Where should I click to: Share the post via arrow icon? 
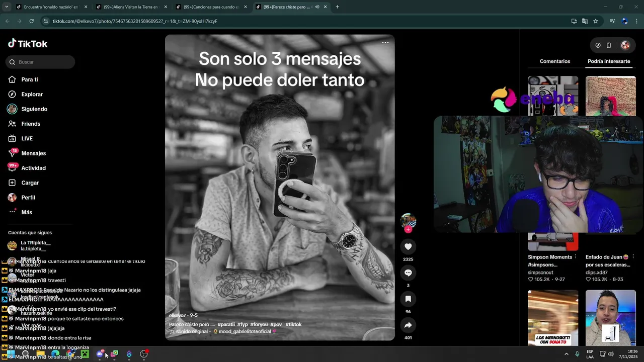(408, 325)
